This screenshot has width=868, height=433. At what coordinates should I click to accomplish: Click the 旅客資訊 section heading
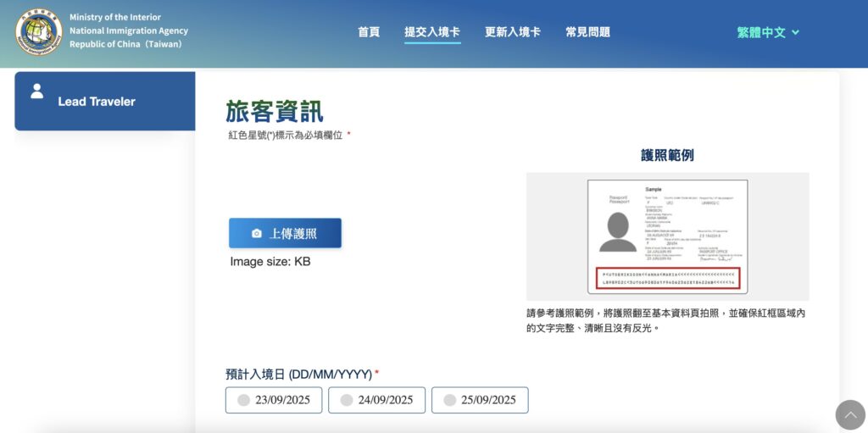(274, 111)
